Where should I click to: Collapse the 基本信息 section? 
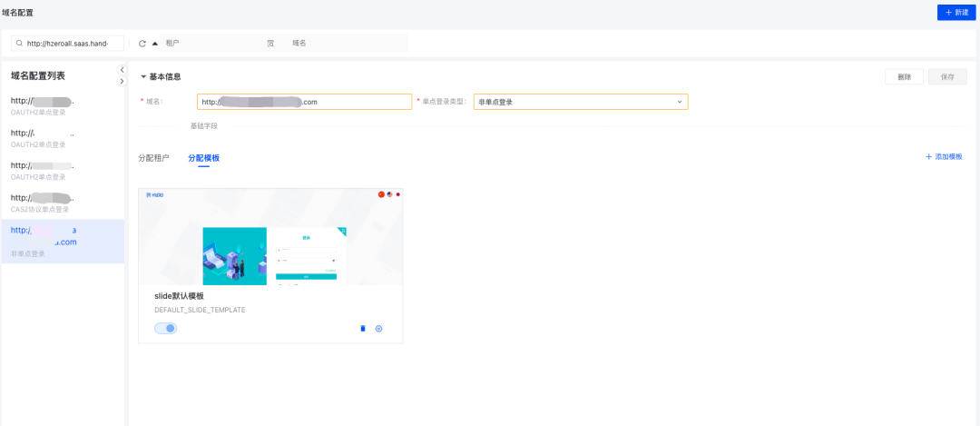pyautogui.click(x=143, y=77)
